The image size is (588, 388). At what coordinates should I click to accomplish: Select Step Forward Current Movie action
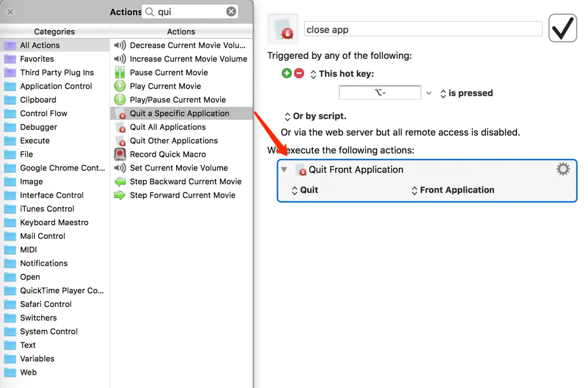tap(183, 195)
